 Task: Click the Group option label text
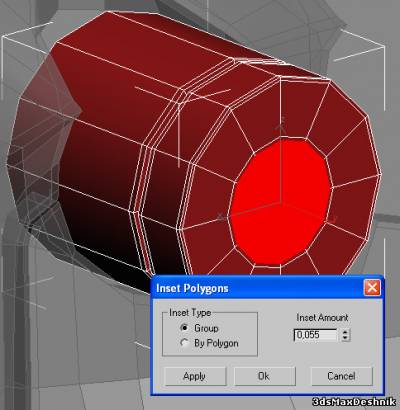pyautogui.click(x=206, y=328)
